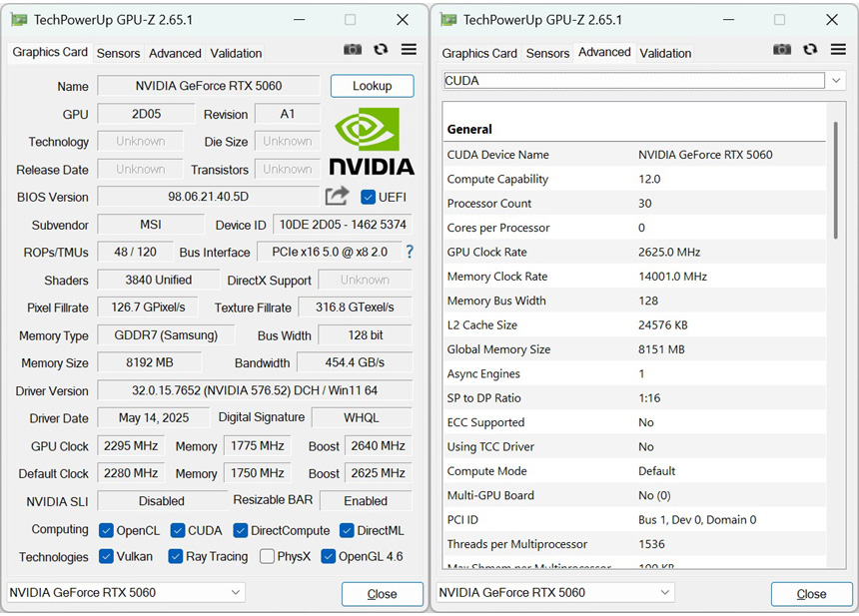Click the camera screenshot icon in right window
Image resolution: width=859 pixels, height=616 pixels.
(x=782, y=50)
